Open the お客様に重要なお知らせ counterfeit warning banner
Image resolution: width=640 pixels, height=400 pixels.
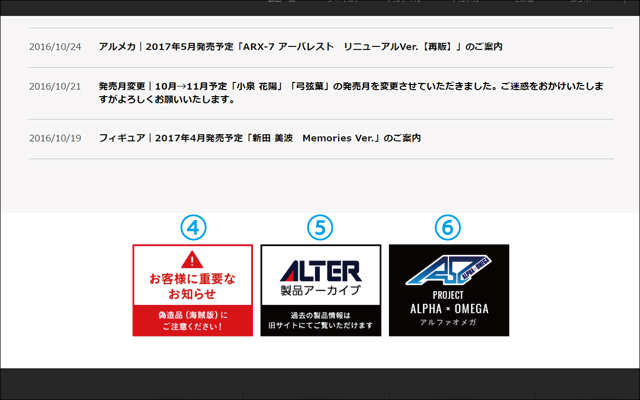point(193,290)
